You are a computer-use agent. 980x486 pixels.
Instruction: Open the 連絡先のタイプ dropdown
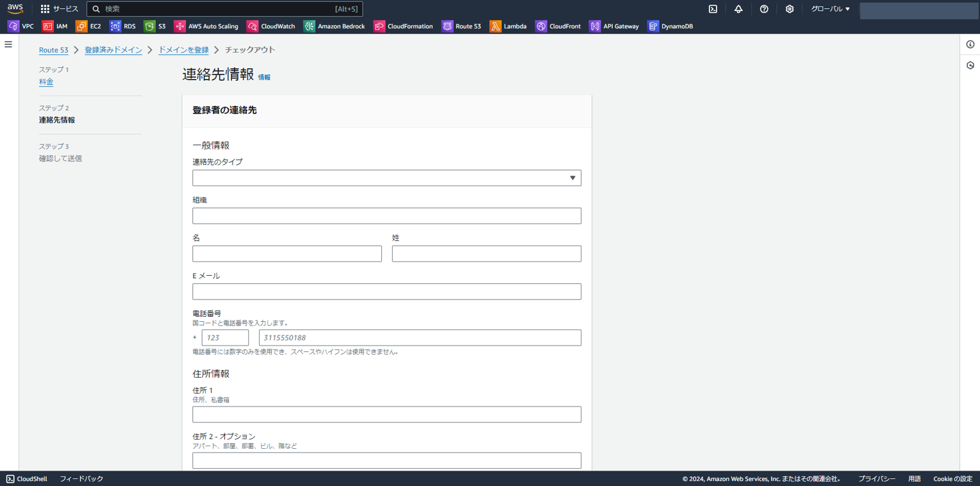click(x=386, y=178)
